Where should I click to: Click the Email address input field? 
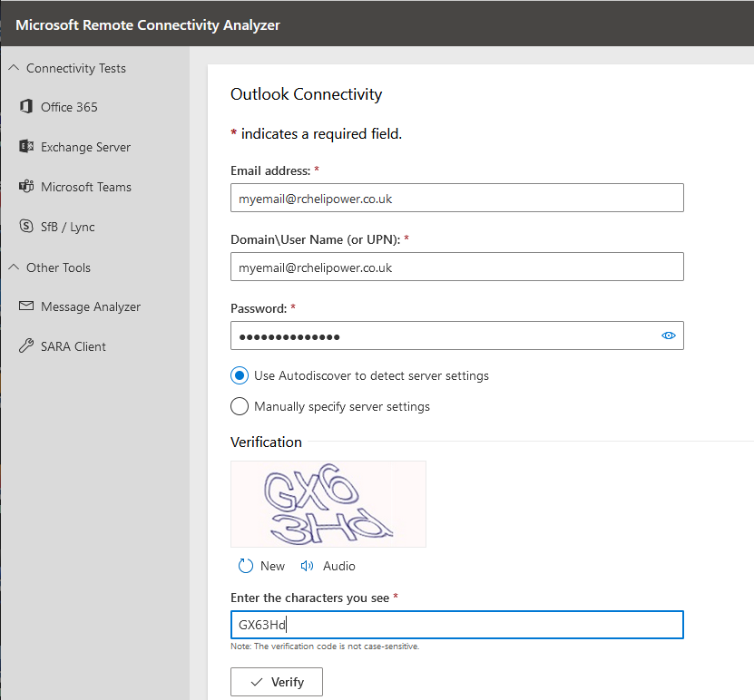[456, 198]
